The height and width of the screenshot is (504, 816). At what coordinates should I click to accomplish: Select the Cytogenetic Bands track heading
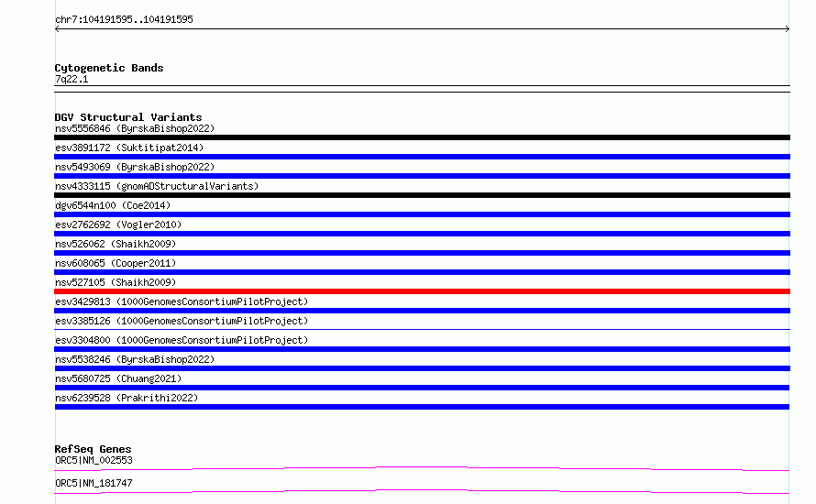pyautogui.click(x=109, y=68)
